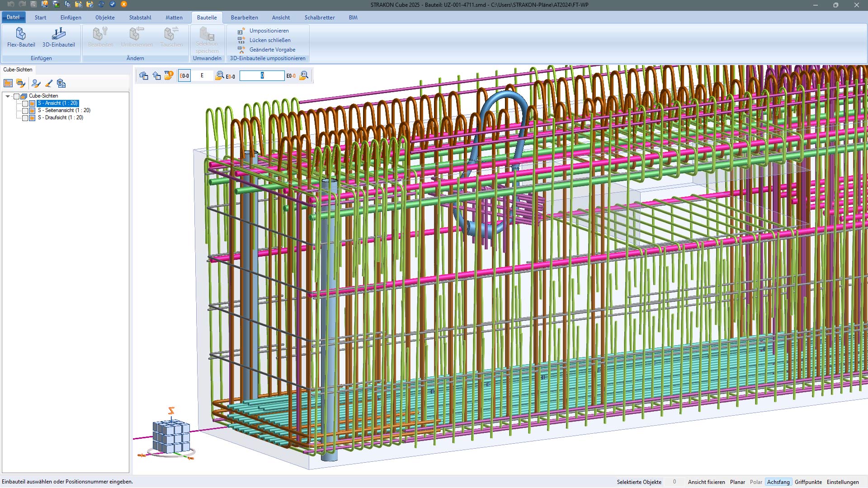Click the save with green image icon
Viewport: 868px width, 488px height.
(x=56, y=5)
